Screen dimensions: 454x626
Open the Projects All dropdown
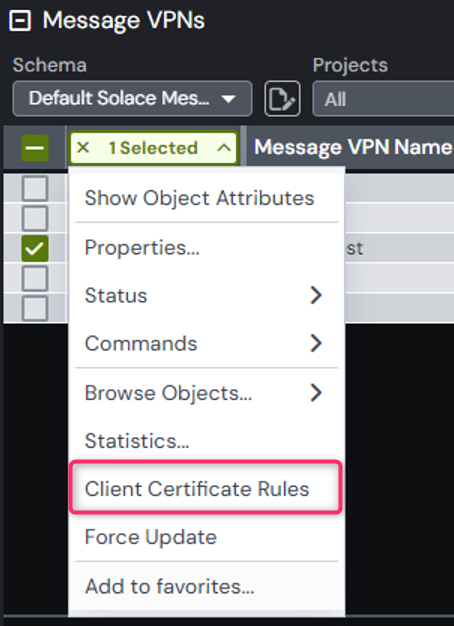point(383,99)
